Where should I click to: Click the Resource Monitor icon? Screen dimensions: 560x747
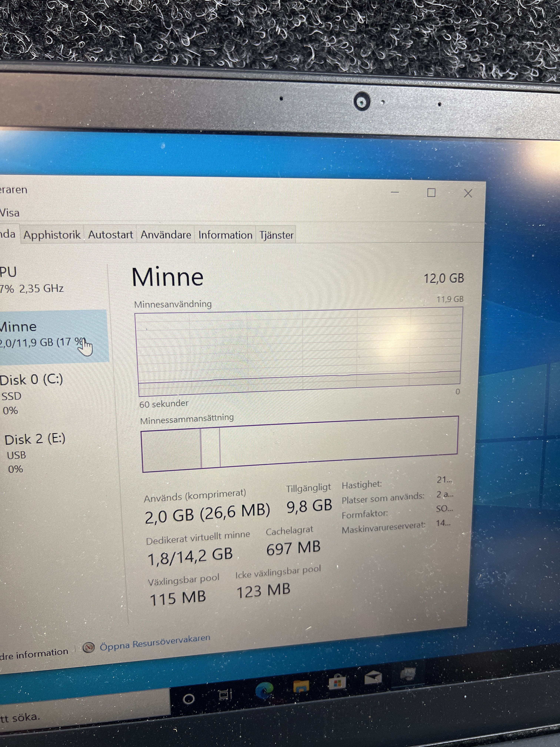click(x=89, y=647)
